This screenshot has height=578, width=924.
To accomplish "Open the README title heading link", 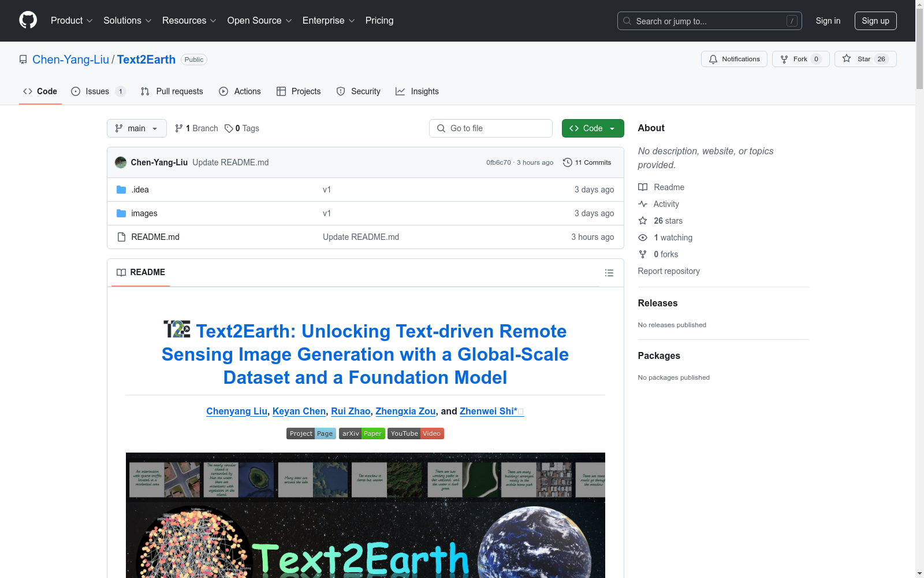I will 366,354.
